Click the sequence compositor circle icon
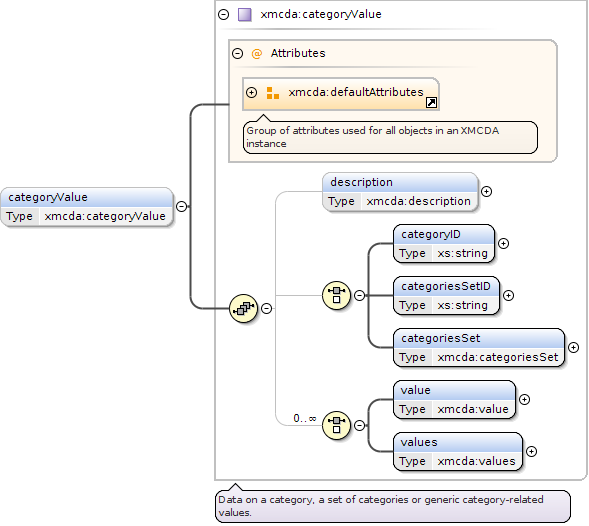 pyautogui.click(x=243, y=309)
